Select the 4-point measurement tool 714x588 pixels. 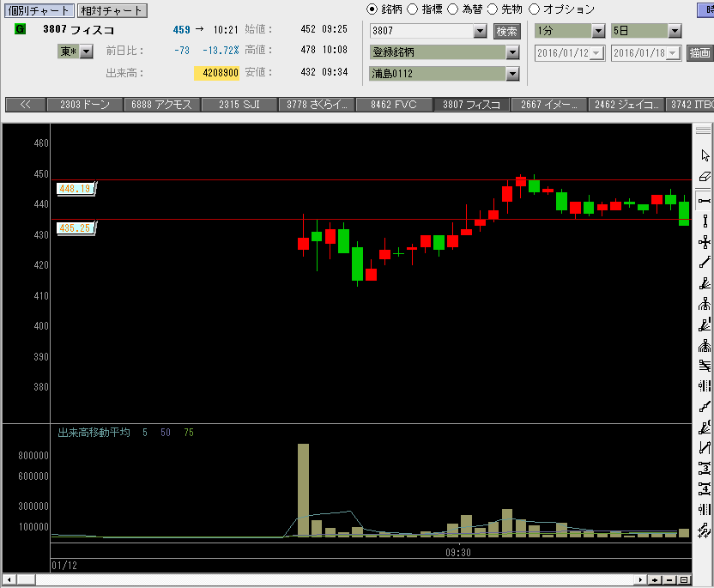click(x=705, y=488)
